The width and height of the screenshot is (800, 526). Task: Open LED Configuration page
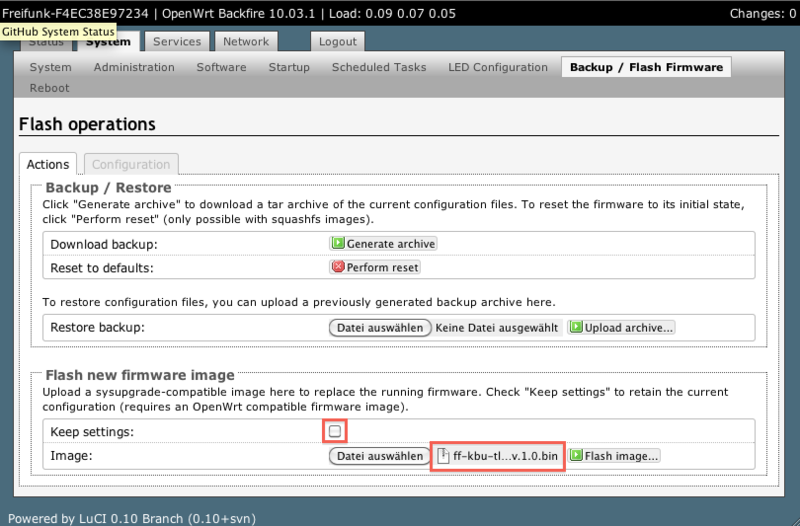497,67
